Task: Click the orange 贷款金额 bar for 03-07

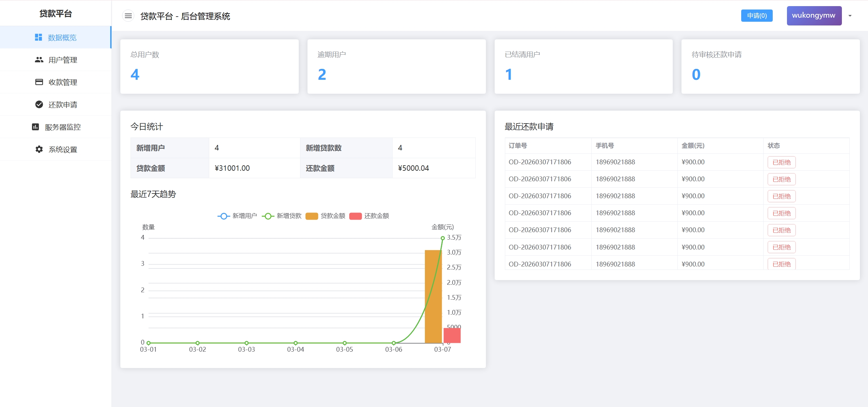Action: 433,296
